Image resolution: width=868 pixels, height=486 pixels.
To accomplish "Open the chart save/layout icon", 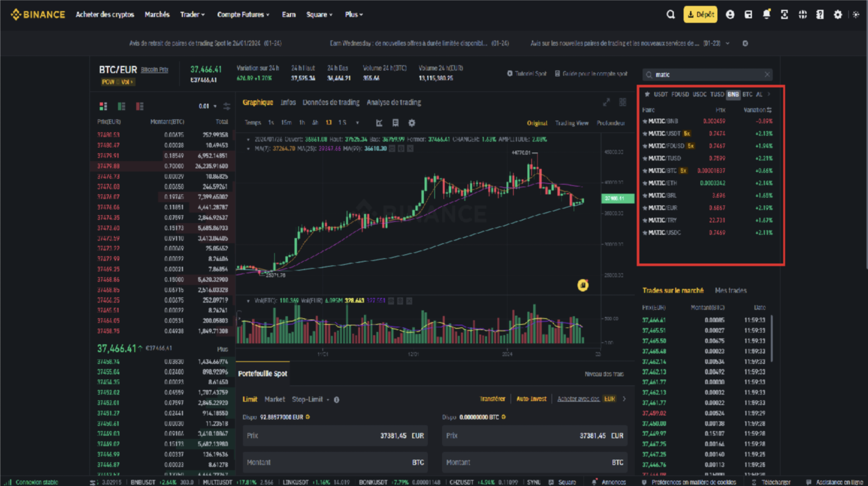I will pos(396,123).
